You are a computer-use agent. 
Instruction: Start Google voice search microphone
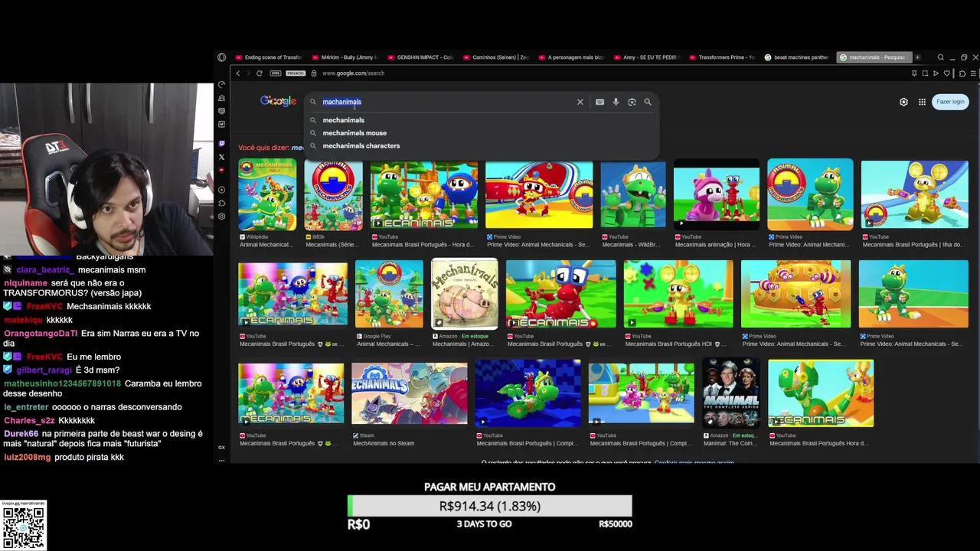tap(616, 102)
